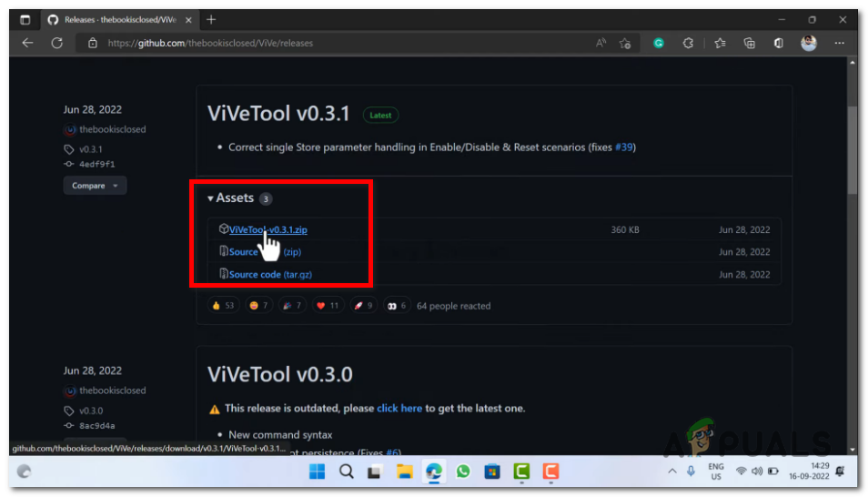
Task: Show hidden system tray icons
Action: [x=672, y=472]
